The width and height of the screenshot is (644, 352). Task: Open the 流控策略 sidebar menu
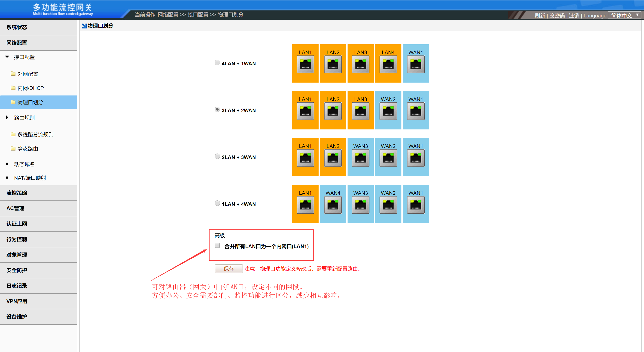[x=17, y=193]
